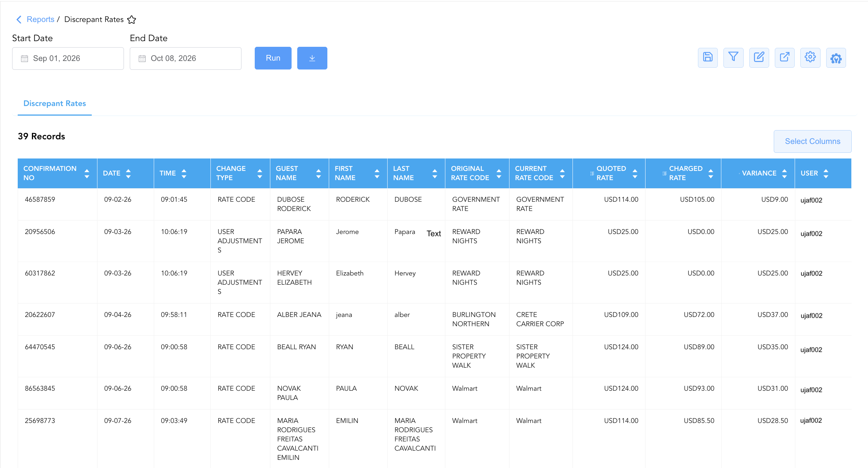Open the filter funnel icon
This screenshot has width=868, height=468.
[733, 57]
